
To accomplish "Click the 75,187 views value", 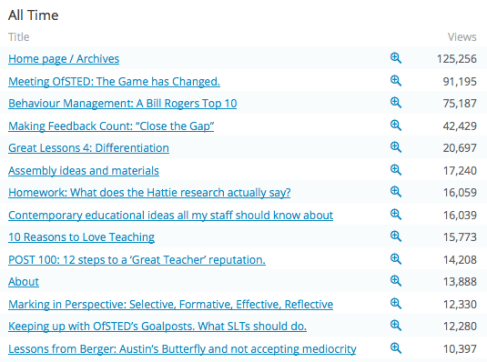I will [460, 104].
